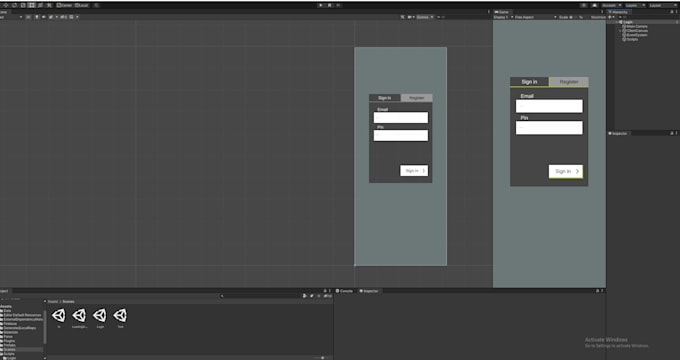Open the Account dropdown

click(x=611, y=5)
